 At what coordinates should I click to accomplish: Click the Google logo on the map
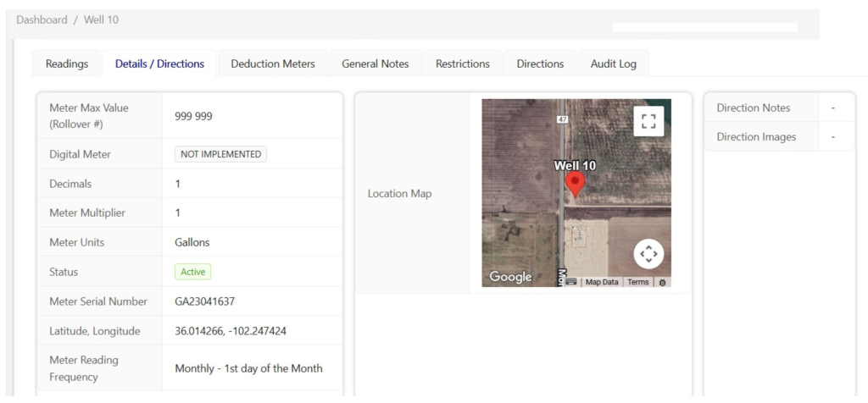(510, 277)
